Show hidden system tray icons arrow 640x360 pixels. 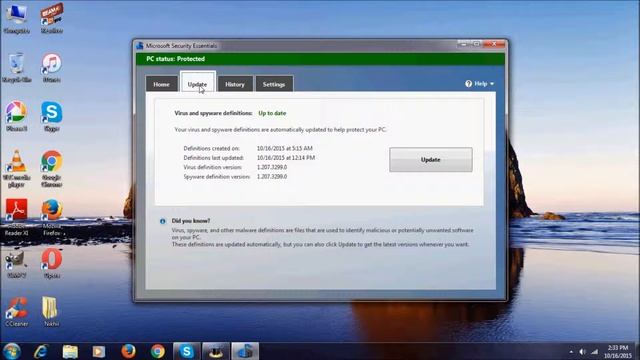571,352
